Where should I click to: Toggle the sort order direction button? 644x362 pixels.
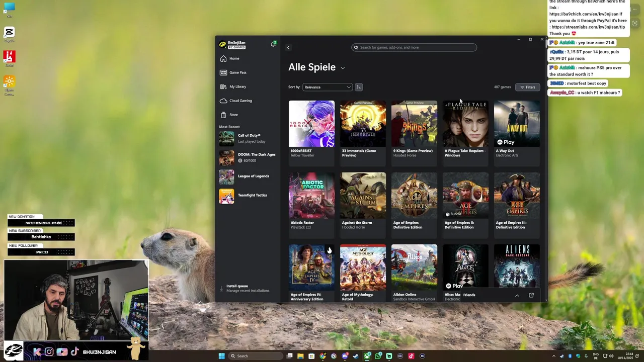(x=359, y=87)
